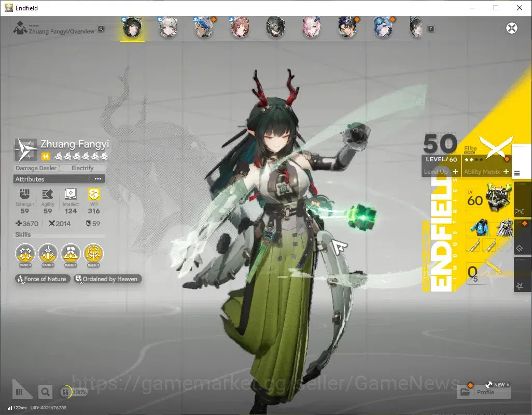Open the first skill icon in Skills
The height and width of the screenshot is (415, 532).
click(25, 254)
